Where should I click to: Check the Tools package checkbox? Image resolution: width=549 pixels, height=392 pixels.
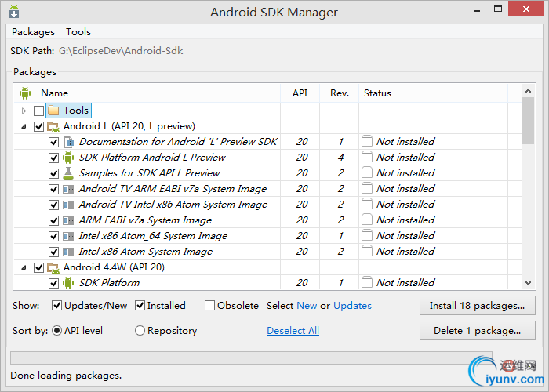tap(39, 111)
